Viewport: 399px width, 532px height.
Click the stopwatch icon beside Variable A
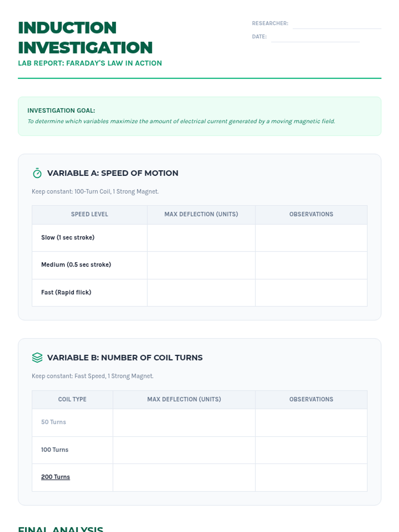coord(37,173)
